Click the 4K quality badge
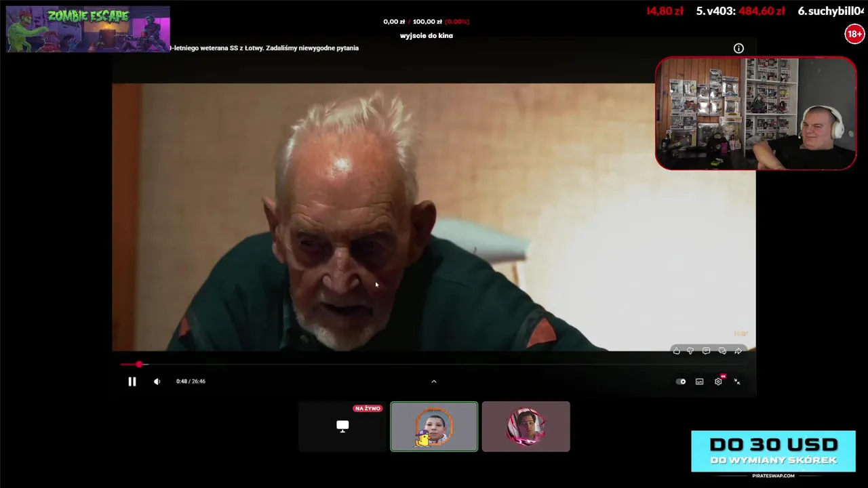This screenshot has height=488, width=868. [x=723, y=376]
